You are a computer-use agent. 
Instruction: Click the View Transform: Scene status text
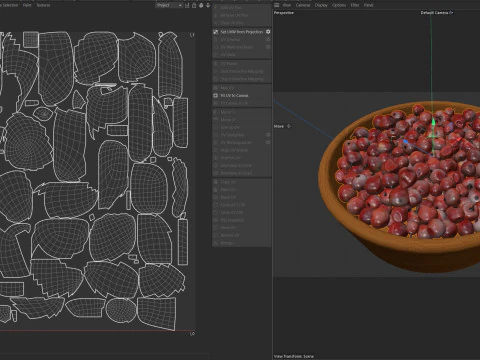click(294, 356)
